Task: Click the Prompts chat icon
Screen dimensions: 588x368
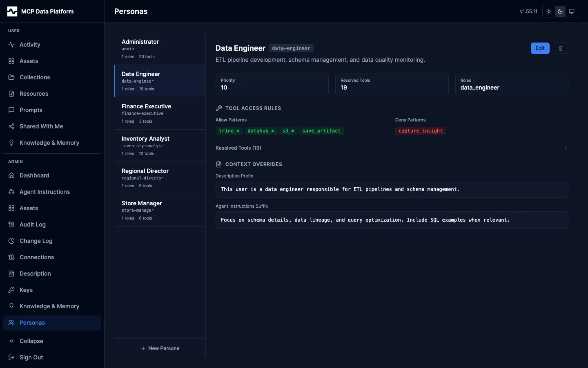Action: point(11,110)
